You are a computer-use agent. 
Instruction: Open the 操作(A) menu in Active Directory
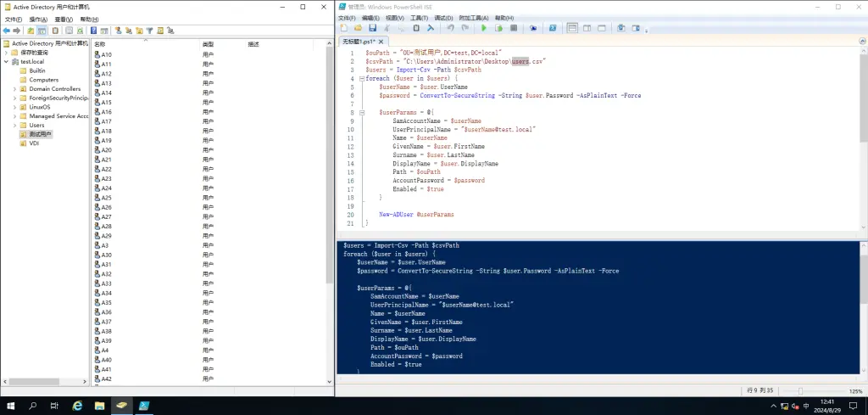39,19
